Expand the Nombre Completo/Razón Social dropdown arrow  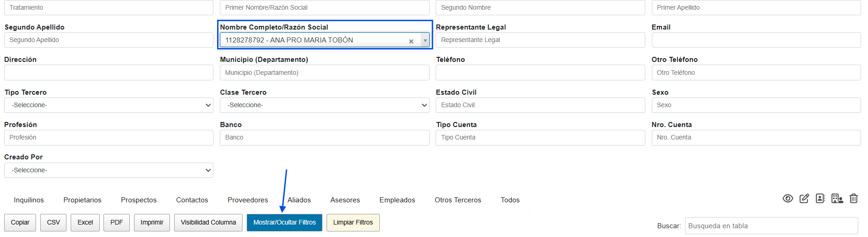click(x=425, y=41)
